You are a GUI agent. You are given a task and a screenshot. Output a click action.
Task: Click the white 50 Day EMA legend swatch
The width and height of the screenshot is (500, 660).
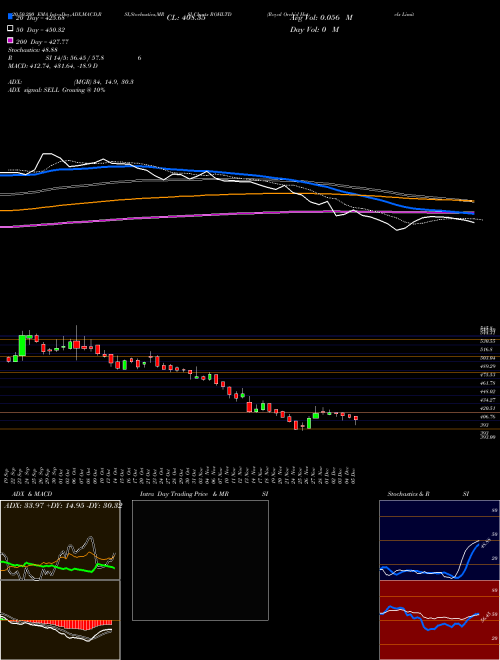pyautogui.click(x=10, y=29)
